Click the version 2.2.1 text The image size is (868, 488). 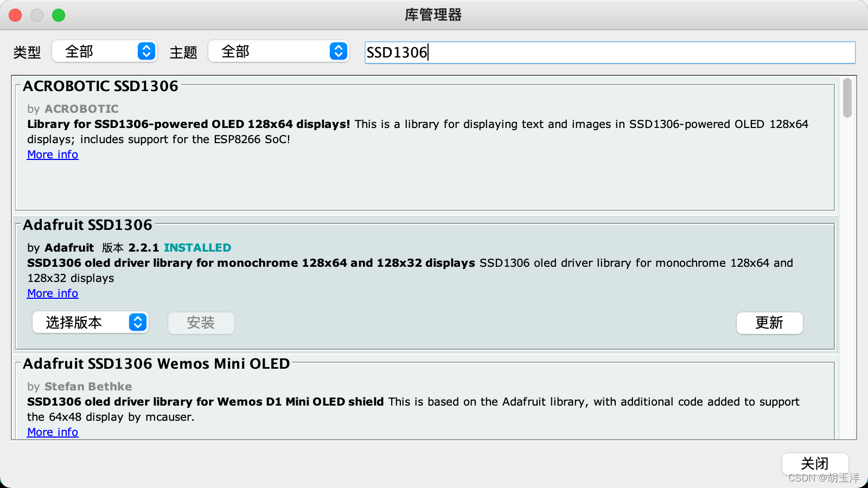(x=143, y=248)
